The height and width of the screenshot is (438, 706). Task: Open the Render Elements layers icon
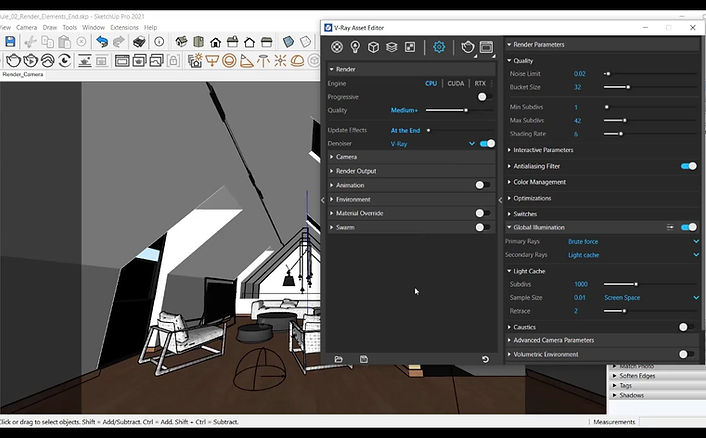393,47
